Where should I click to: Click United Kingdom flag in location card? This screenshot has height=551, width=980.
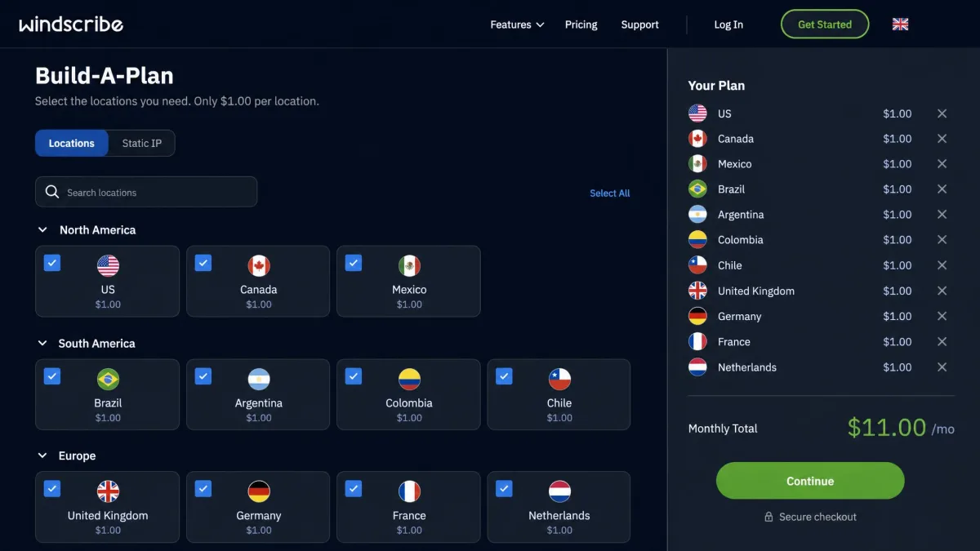tap(108, 491)
